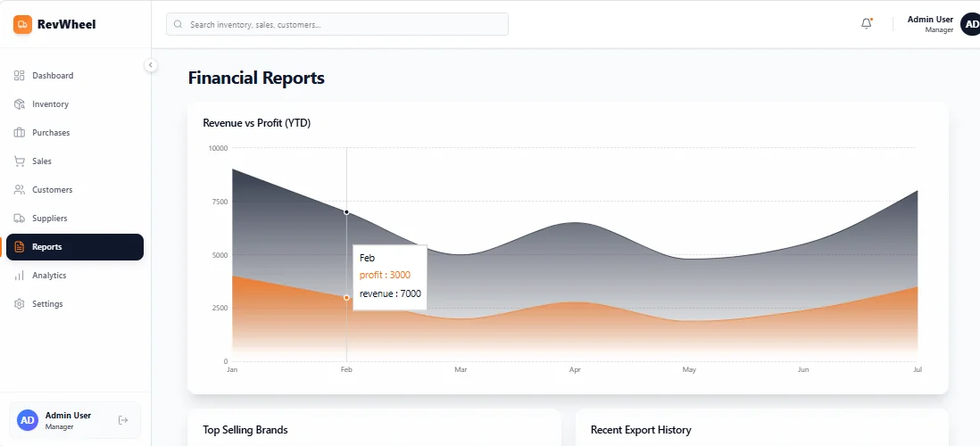Image resolution: width=980 pixels, height=446 pixels.
Task: Open Settings label in the sidebar
Action: pos(47,304)
